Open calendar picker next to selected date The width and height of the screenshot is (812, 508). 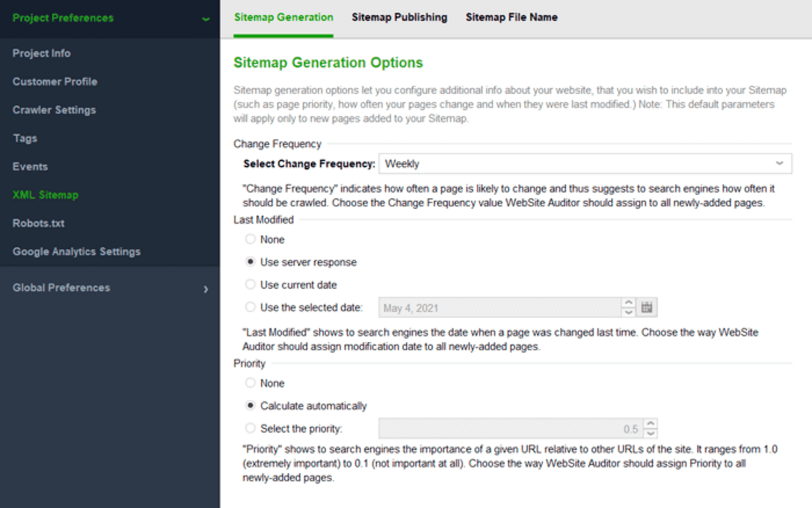[x=648, y=308]
